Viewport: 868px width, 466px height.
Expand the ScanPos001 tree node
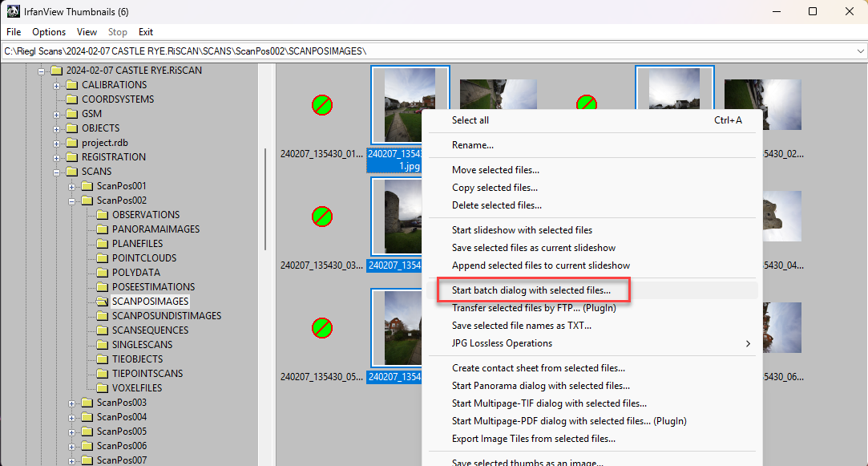point(71,186)
